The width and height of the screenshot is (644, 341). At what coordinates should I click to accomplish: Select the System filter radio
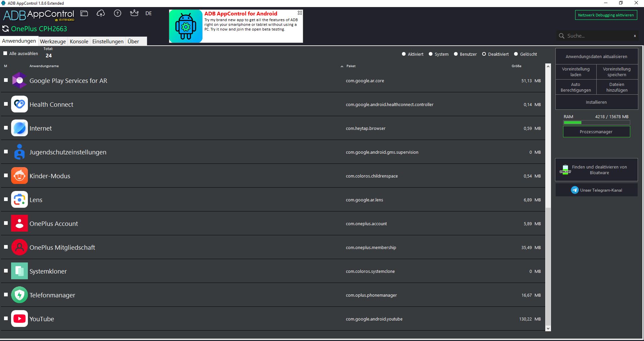tap(430, 54)
